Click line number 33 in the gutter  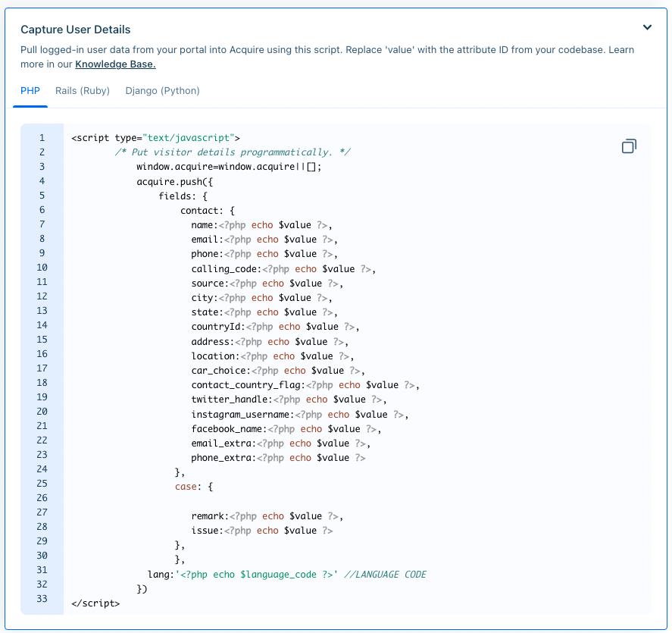[x=42, y=599]
